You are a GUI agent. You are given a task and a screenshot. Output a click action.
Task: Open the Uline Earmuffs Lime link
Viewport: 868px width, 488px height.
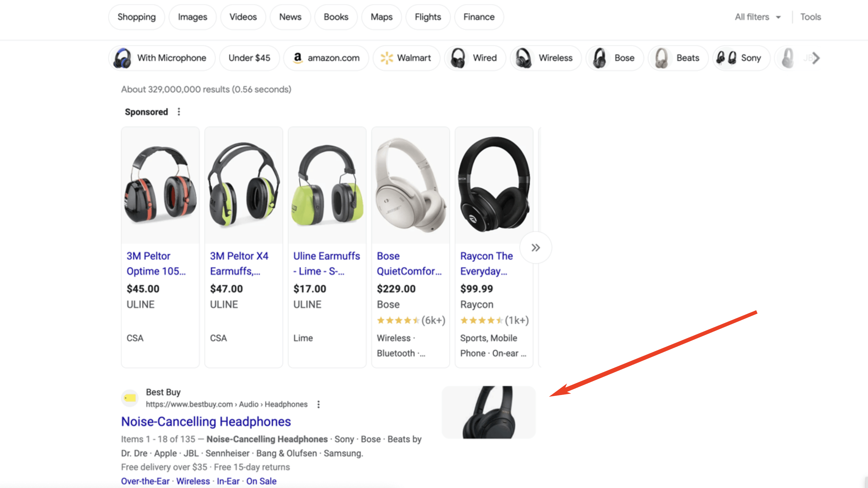point(326,263)
